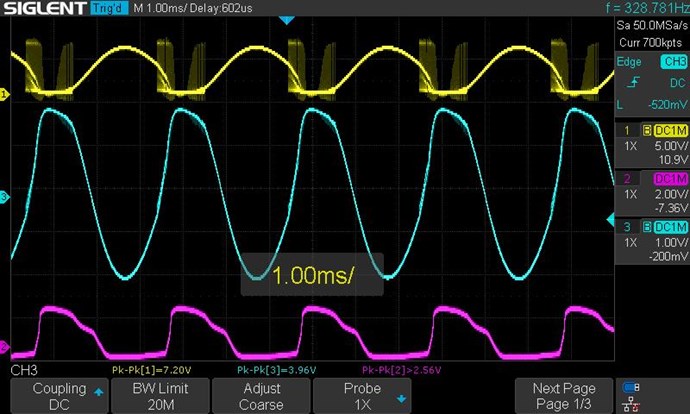This screenshot has height=414, width=690.
Task: Toggle the BW Limit 20M setting
Action: pos(160,396)
